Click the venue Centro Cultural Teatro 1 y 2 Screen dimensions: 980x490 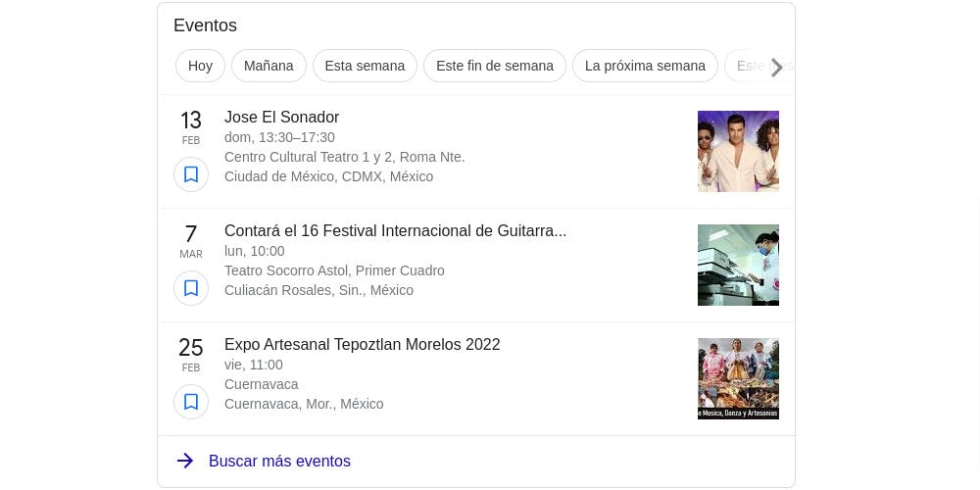pyautogui.click(x=344, y=157)
